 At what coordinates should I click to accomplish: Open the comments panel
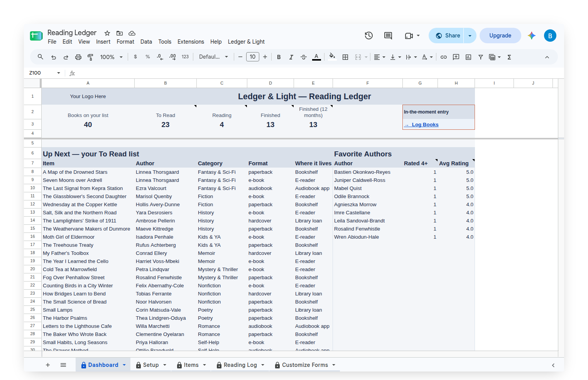click(388, 36)
